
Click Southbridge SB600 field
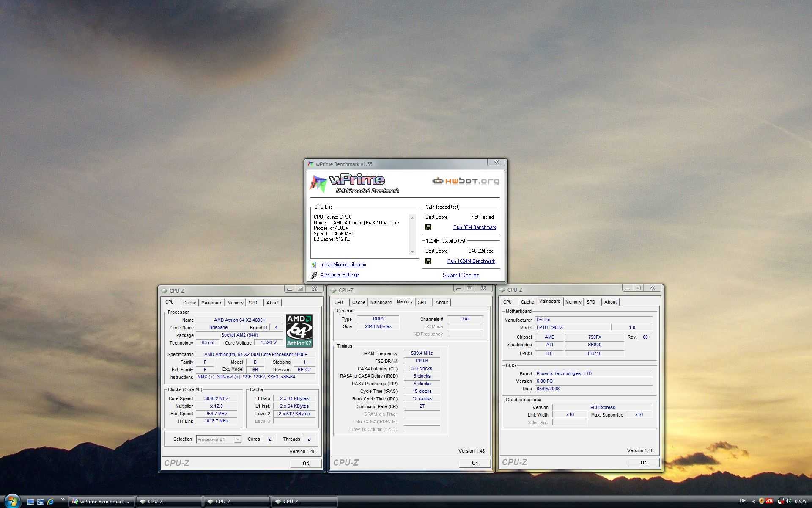[594, 345]
